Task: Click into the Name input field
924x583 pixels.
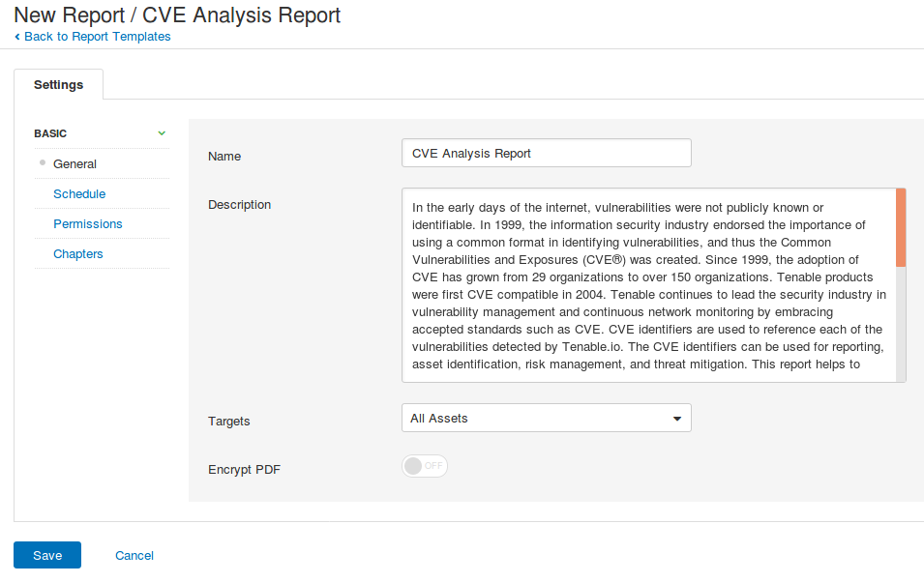Action: pos(547,153)
